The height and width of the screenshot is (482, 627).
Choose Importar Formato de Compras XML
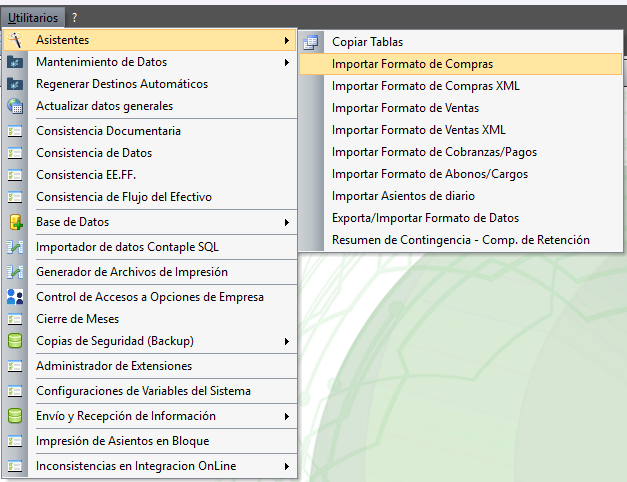pyautogui.click(x=461, y=86)
